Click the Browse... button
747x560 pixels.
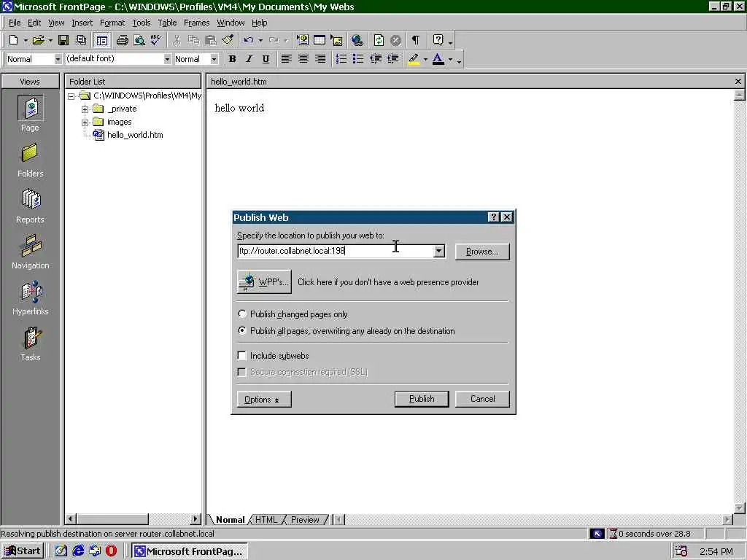point(482,252)
